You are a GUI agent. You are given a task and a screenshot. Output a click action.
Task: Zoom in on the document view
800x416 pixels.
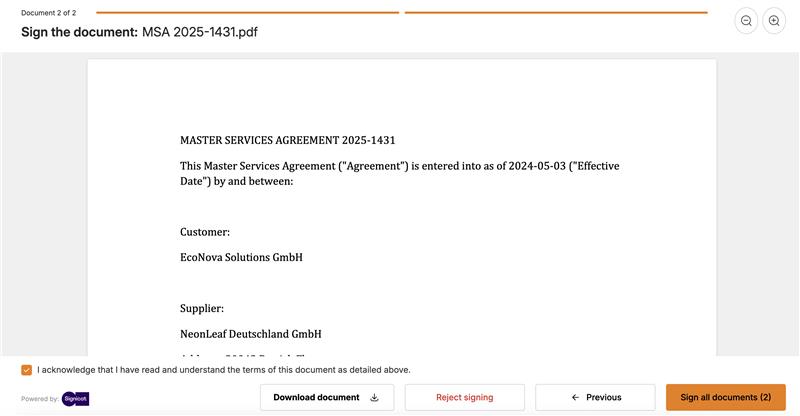click(x=774, y=21)
